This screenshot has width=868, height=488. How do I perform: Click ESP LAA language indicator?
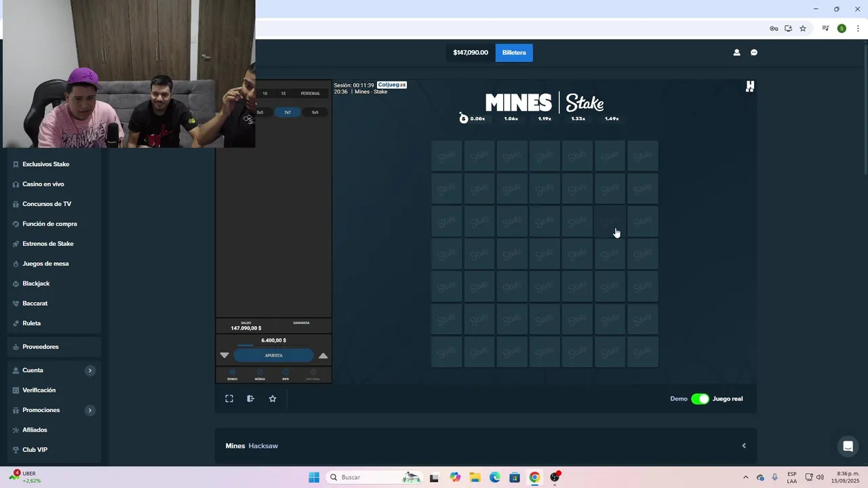point(792,477)
